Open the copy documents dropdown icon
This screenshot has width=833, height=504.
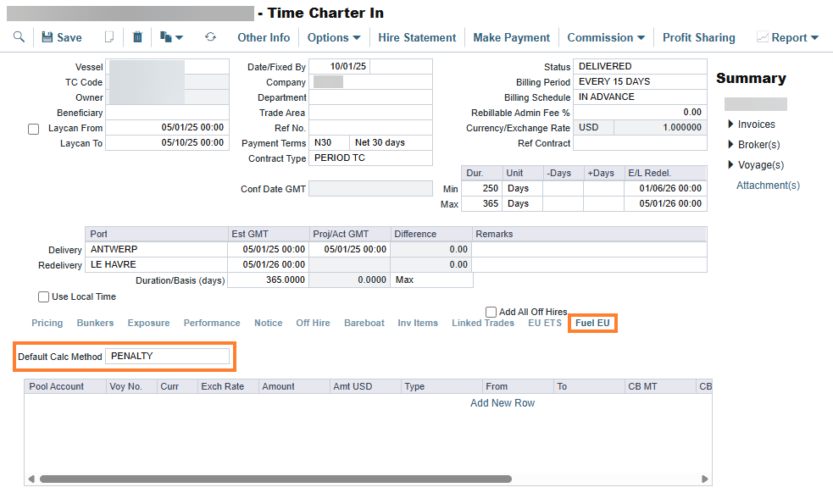[171, 37]
